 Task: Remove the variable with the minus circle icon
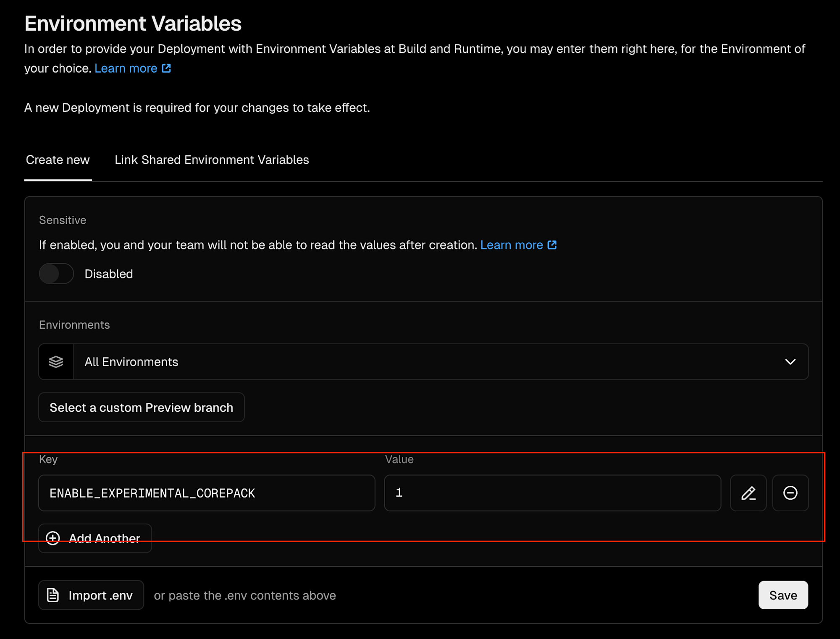click(x=790, y=493)
